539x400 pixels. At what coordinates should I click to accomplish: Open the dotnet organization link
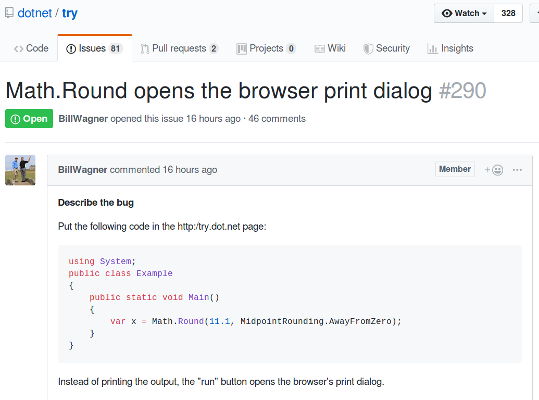(x=34, y=13)
